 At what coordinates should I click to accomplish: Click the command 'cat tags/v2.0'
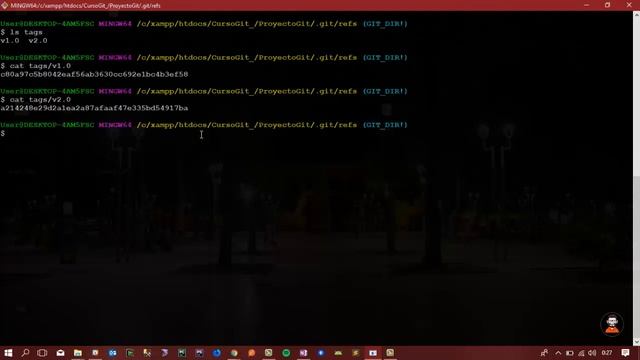click(40, 100)
